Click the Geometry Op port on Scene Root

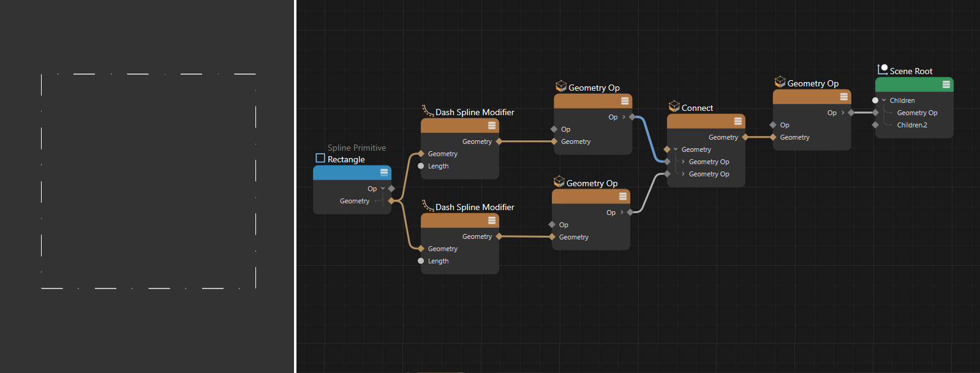tap(875, 113)
